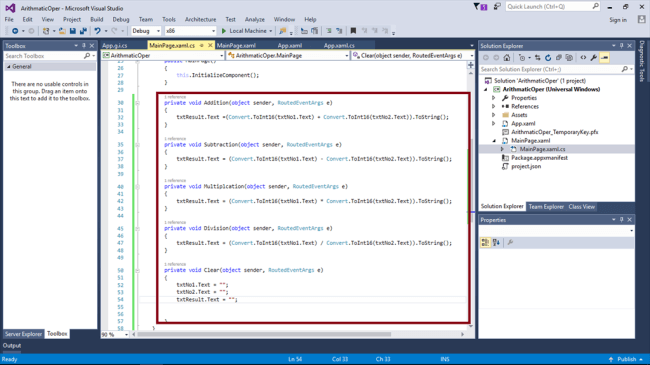Expand the References node in Solution Explorer

pos(494,107)
